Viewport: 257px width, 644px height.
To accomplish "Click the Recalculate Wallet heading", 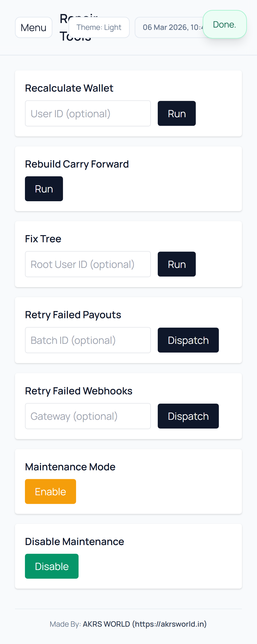I will click(69, 88).
